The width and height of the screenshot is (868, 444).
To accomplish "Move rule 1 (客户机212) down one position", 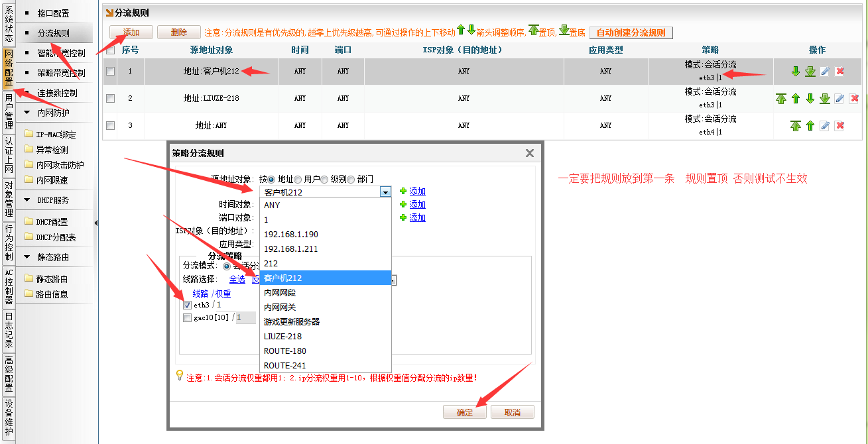I will click(796, 72).
